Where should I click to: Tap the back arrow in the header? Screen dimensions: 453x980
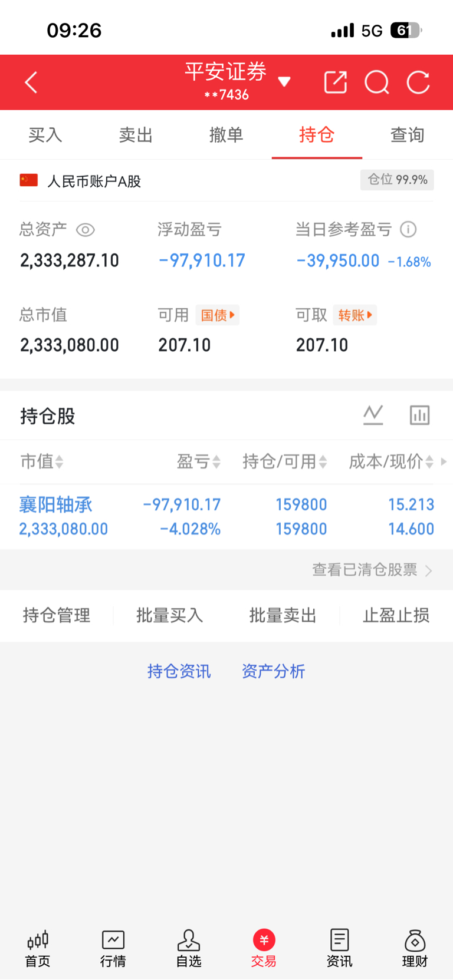tap(31, 83)
